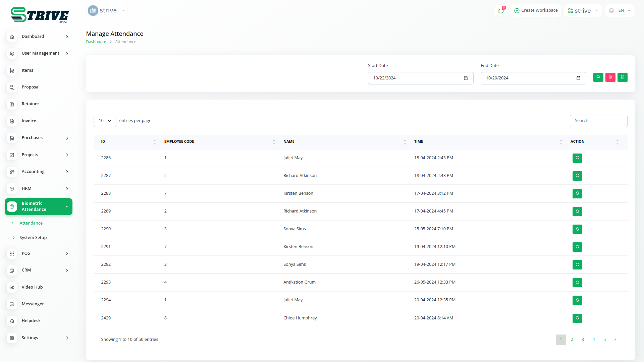Expand the HRM sidebar menu
This screenshot has width=644, height=362.
tap(39, 188)
